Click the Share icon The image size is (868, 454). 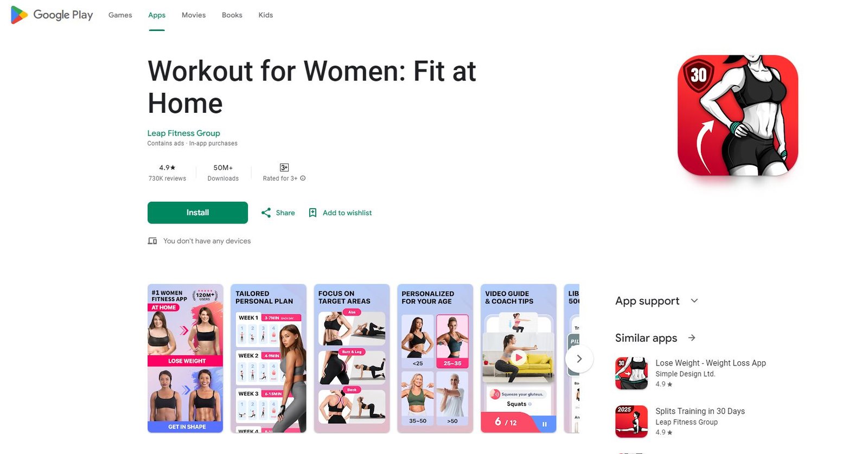coord(266,213)
